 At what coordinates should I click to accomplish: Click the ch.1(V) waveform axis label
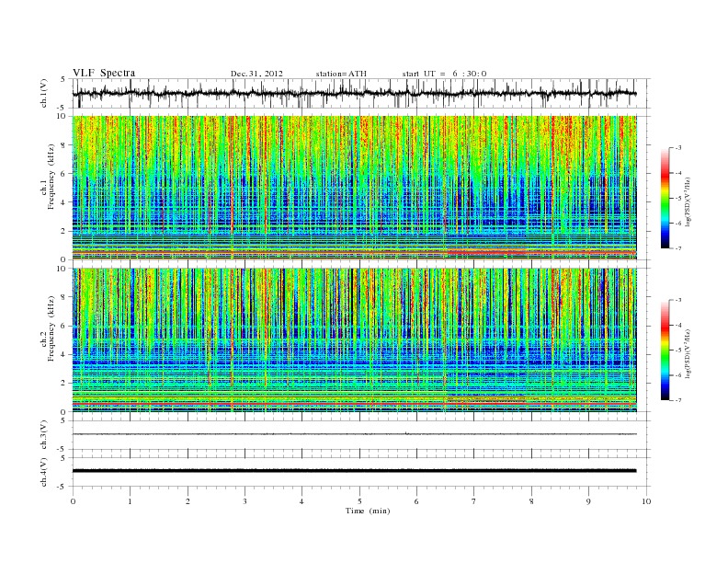[44, 93]
